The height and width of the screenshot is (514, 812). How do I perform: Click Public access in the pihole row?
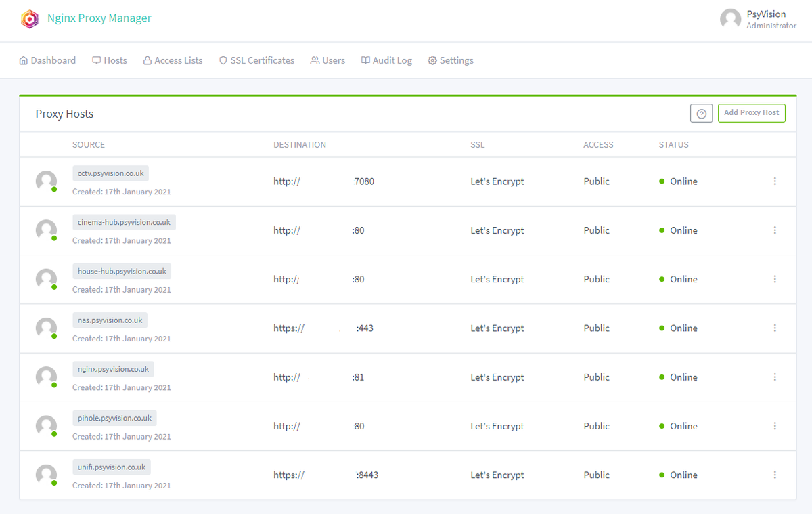pyautogui.click(x=597, y=426)
